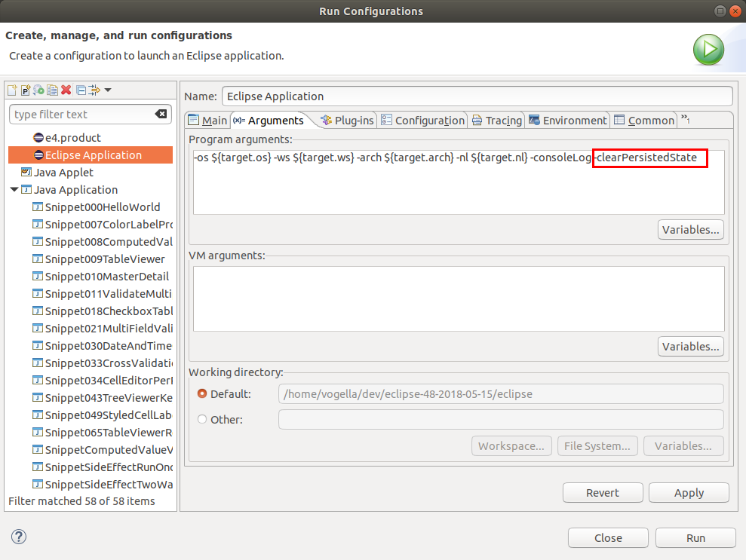Collapse the Java Application node
746x560 pixels.
click(x=14, y=190)
